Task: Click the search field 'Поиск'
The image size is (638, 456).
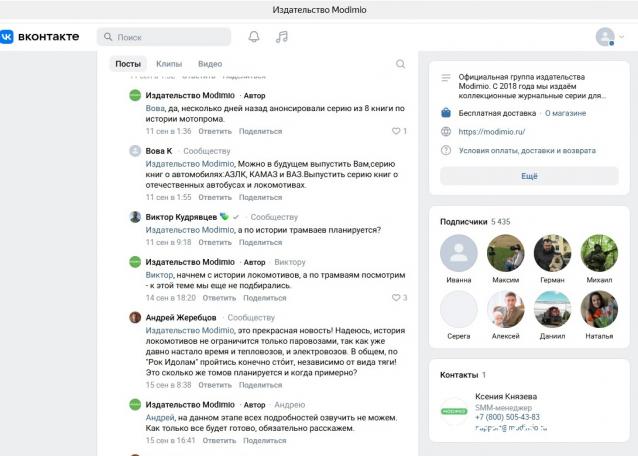Action: [164, 37]
